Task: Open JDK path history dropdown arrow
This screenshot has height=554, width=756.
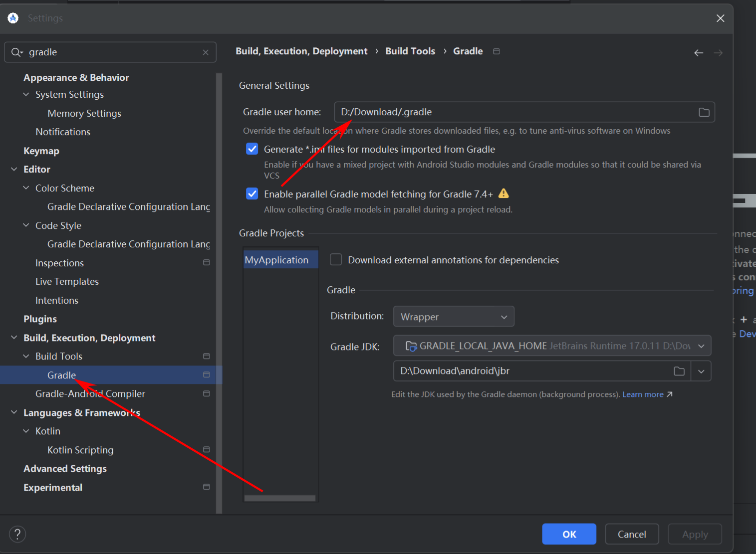Action: point(701,371)
